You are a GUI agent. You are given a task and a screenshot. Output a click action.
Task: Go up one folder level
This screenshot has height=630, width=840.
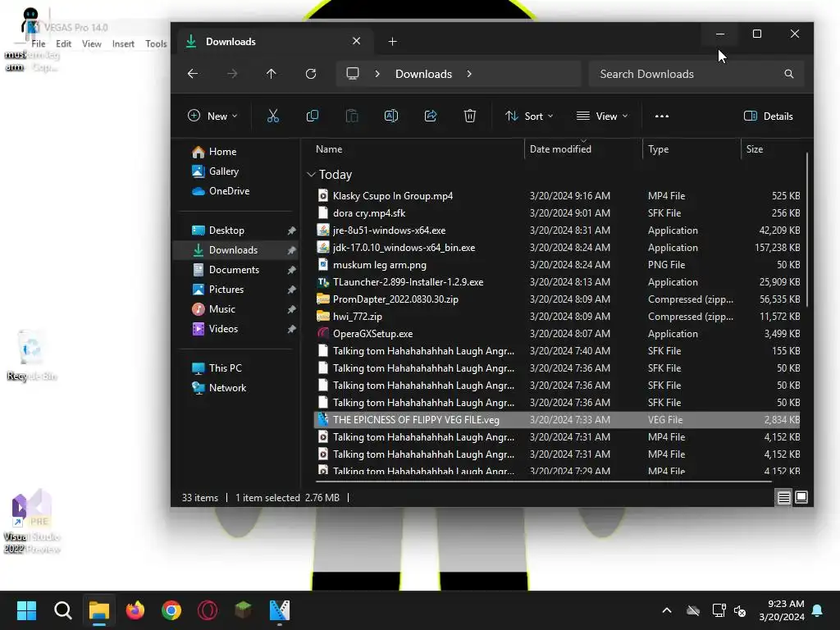pos(271,74)
